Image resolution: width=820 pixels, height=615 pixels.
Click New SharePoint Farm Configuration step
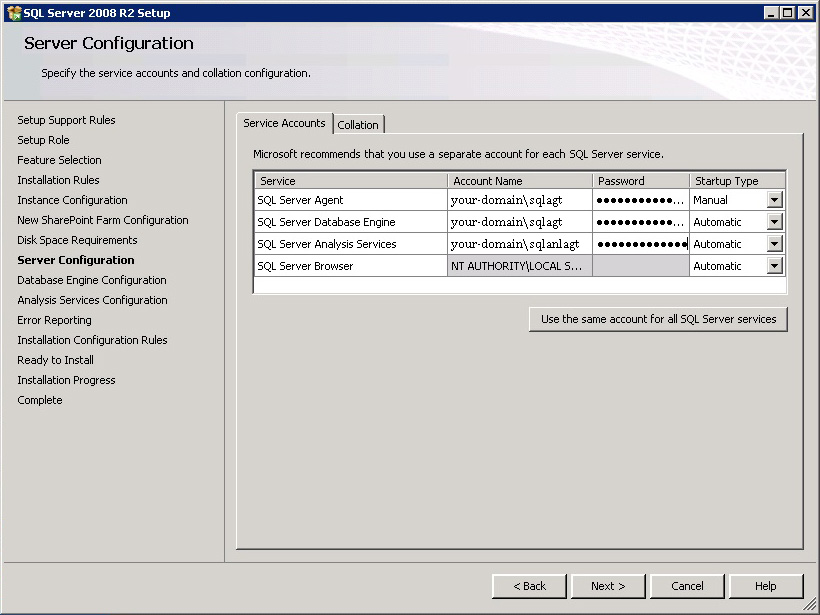tap(103, 220)
